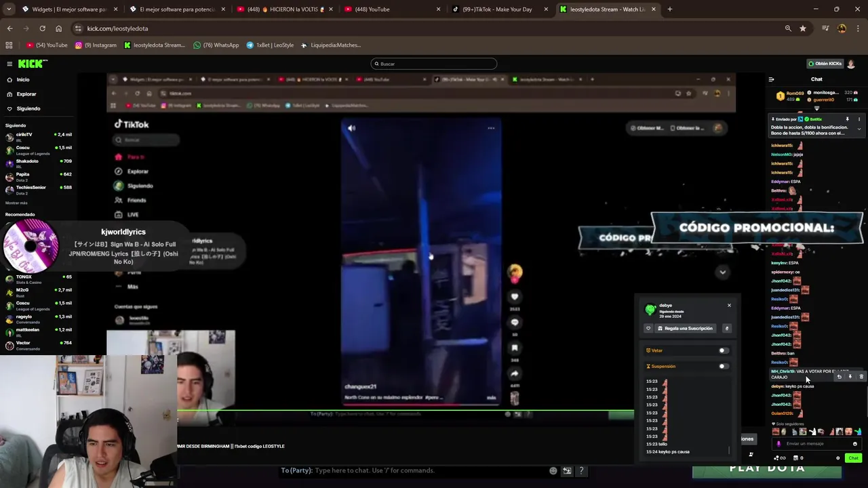Open the Kick hamburger sidebar menu
Screen dimensions: 868x488
(9, 64)
